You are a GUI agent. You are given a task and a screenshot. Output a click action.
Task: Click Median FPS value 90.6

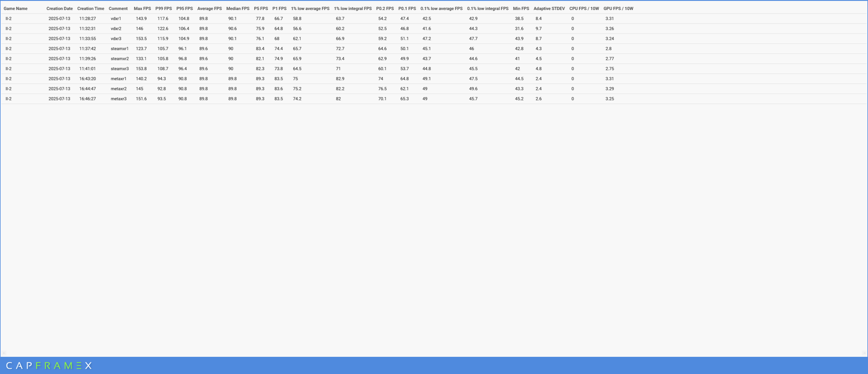pyautogui.click(x=233, y=29)
